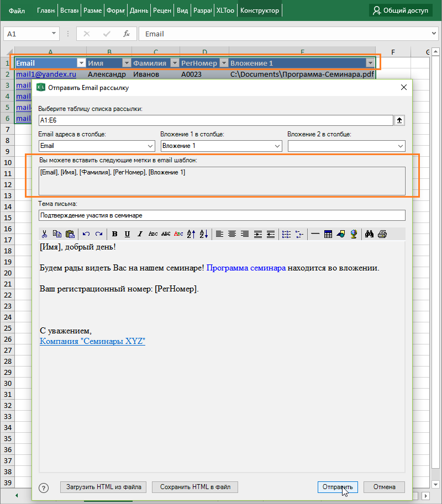442x504 pixels.
Task: Follow the 'Программа семинара' hyperlink
Action: pos(246,267)
